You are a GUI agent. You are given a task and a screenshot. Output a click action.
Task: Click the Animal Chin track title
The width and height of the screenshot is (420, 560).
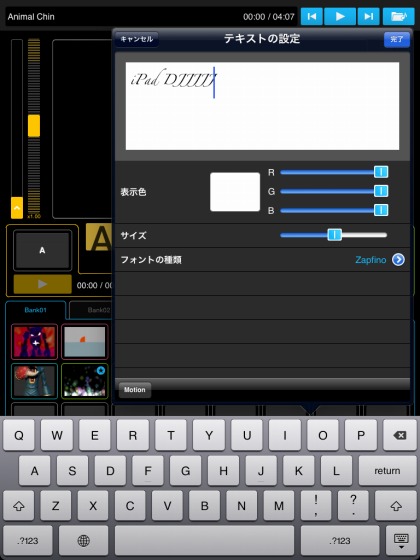coord(31,16)
